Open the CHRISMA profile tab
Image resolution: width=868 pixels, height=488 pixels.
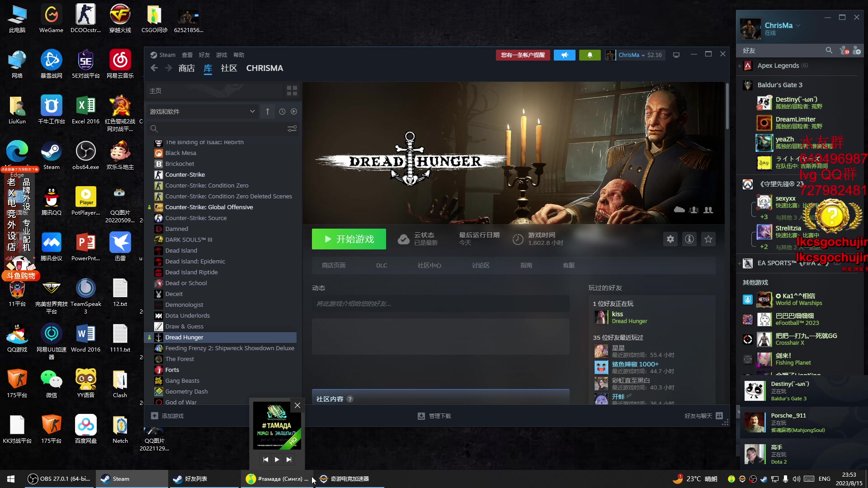[264, 68]
